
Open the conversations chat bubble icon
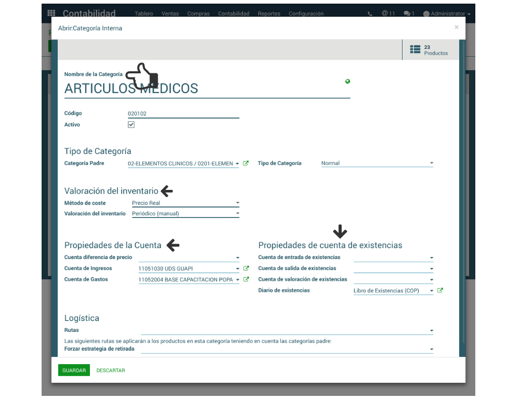[408, 14]
